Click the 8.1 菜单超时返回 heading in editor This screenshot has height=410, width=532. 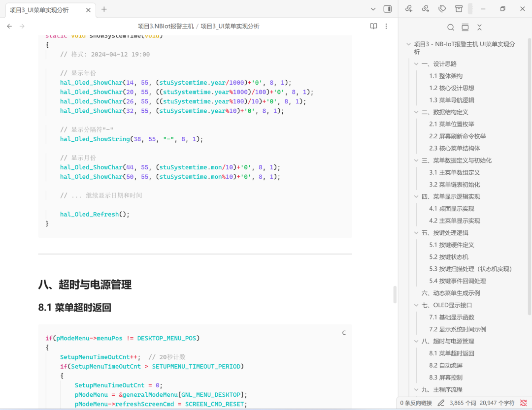pos(75,308)
